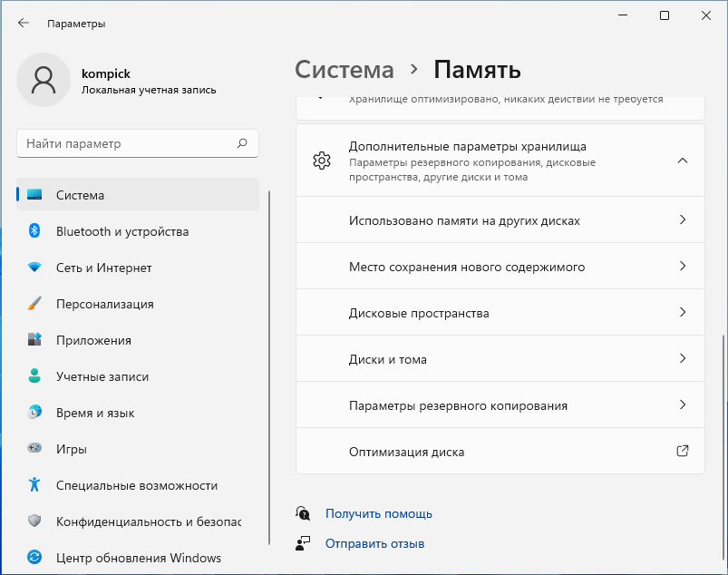Open the Диски и тома page
The height and width of the screenshot is (575, 728).
(500, 359)
